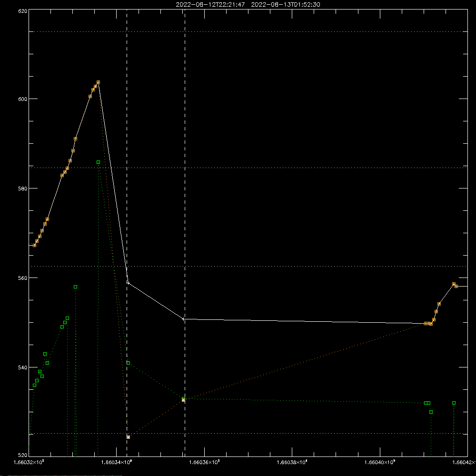Click the 1.66036×10⁹ x-axis label
The image size is (476, 476).
pos(204,462)
